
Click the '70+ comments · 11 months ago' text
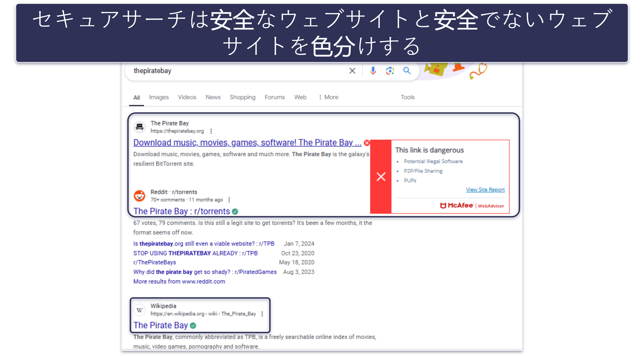(x=186, y=200)
